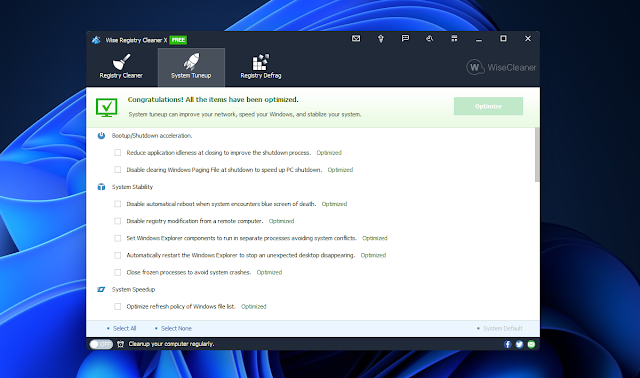Open the feedback chat icon in title bar
The image size is (640, 378).
(405, 38)
